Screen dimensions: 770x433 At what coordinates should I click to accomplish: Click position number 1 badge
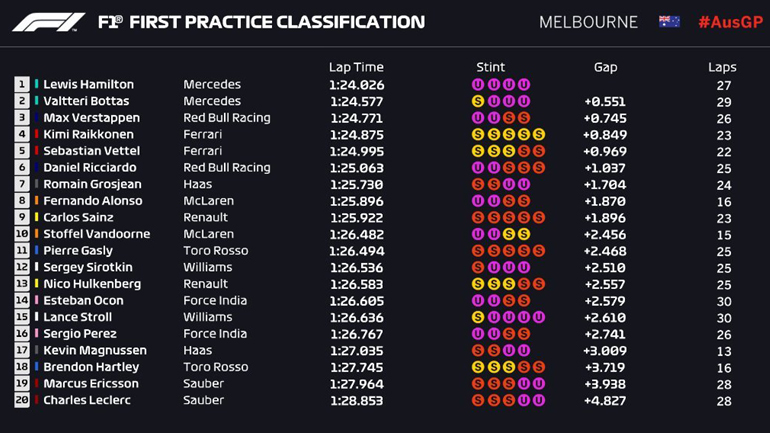click(x=22, y=85)
